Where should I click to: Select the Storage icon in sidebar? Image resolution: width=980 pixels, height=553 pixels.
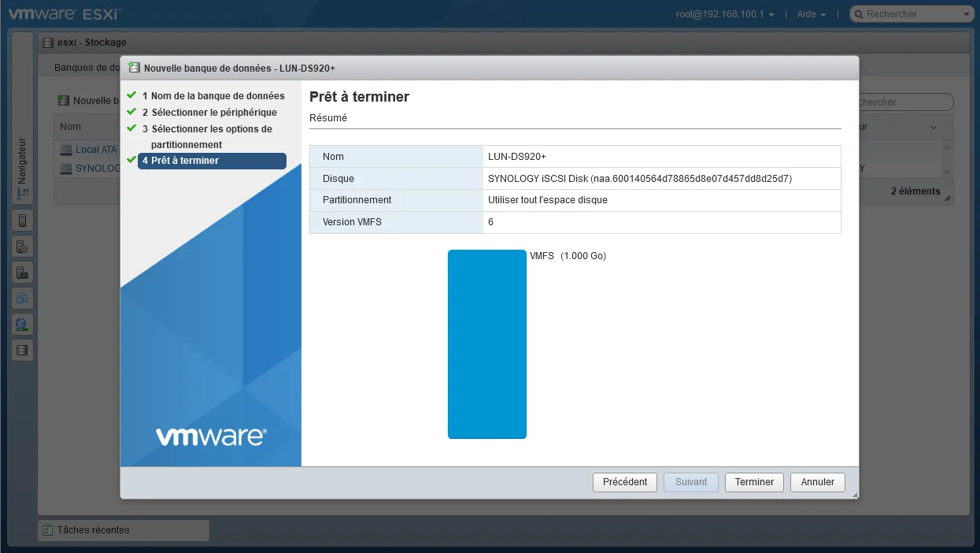[x=22, y=350]
